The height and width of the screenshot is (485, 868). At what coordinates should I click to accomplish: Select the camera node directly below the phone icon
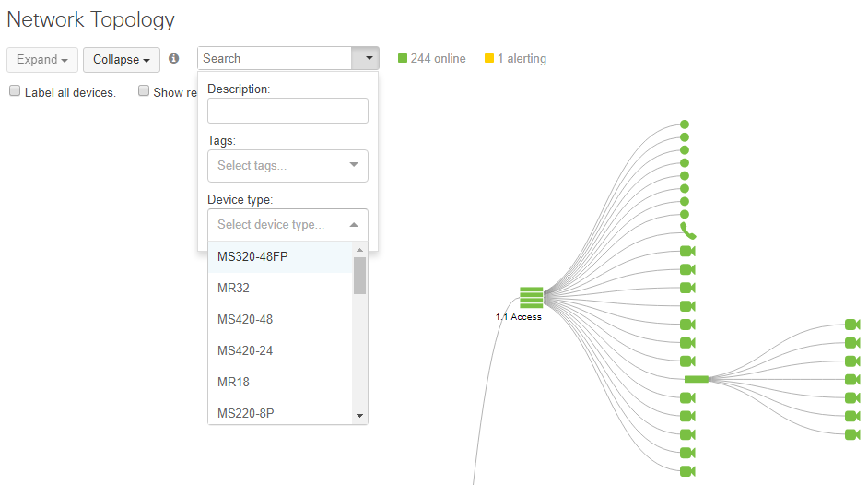(x=687, y=252)
